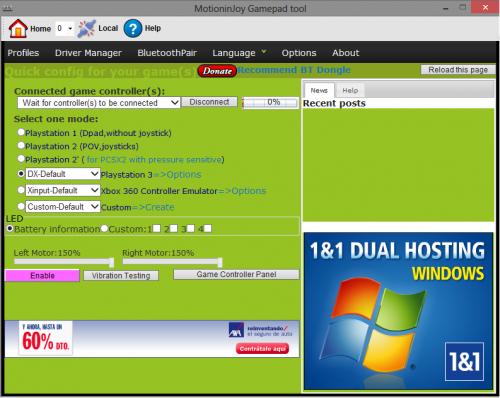Maximize the MotioninJoy window
Viewport: 500px width, 398px height.
pos(463,7)
